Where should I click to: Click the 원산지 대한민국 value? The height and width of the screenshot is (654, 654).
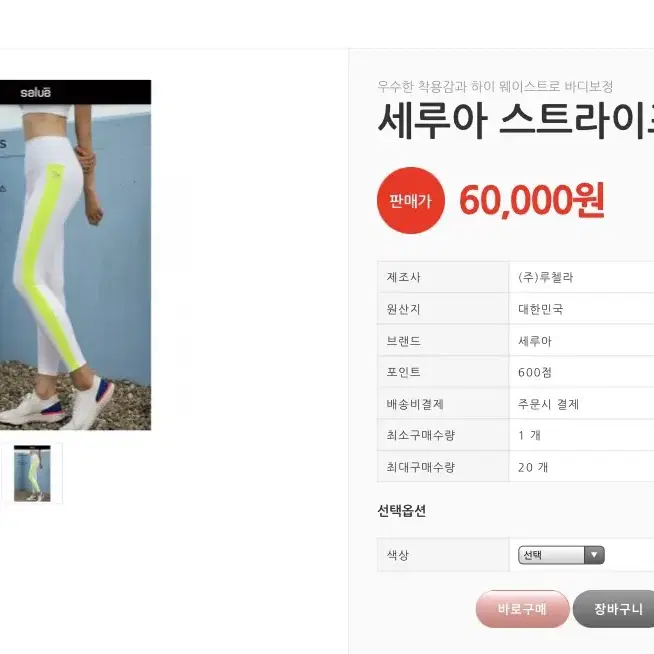[541, 309]
